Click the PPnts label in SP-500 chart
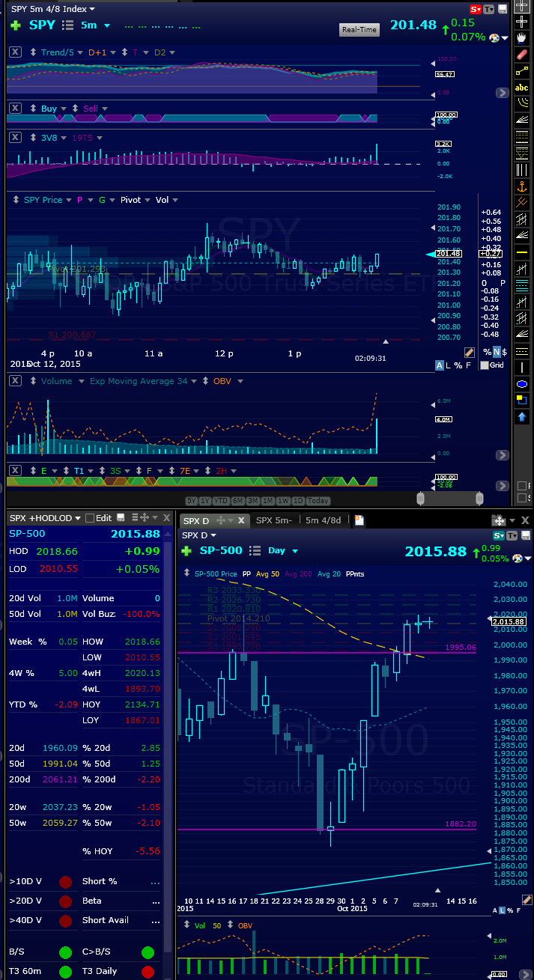 356,573
